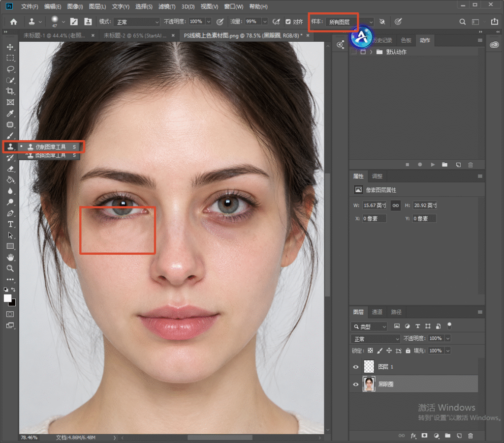The image size is (504, 443).
Task: Switch to the 通道 channels tab
Action: point(377,312)
